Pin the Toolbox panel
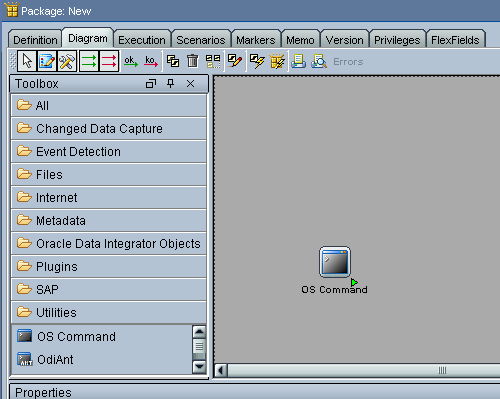Image resolution: width=500 pixels, height=399 pixels. click(171, 83)
